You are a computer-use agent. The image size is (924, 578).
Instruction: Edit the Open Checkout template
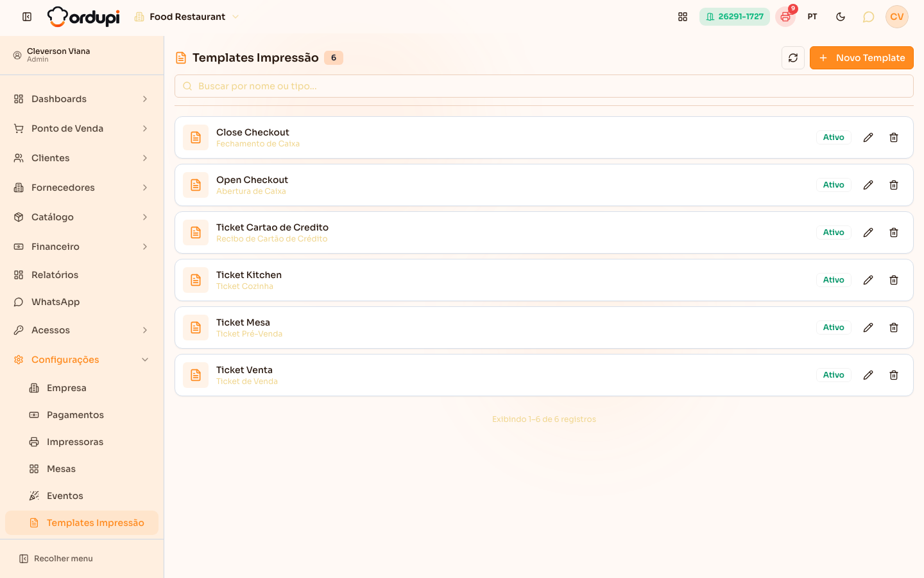868,185
